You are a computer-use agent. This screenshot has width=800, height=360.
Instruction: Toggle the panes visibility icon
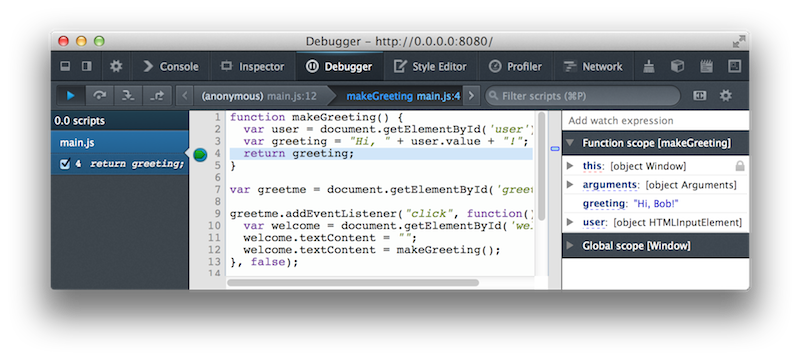point(699,95)
